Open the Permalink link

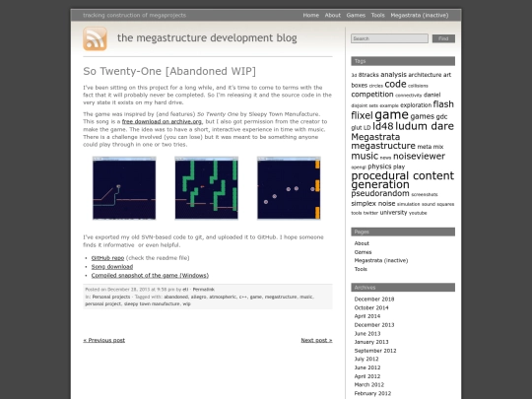[204, 290]
